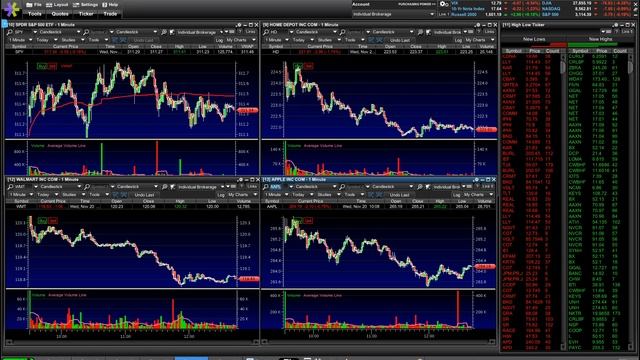This screenshot has width=640, height=360.
Task: Open the 1 Minute interval dropdown in Apple chart
Action: click(x=276, y=195)
